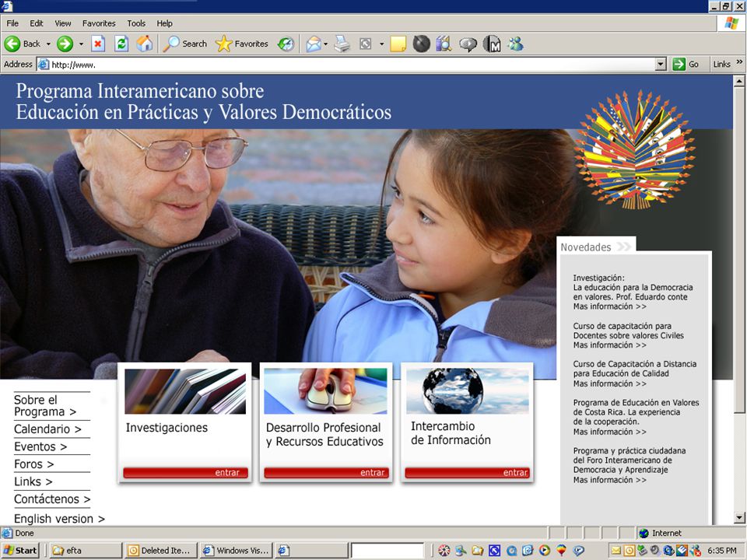Switch to English version link

59,519
